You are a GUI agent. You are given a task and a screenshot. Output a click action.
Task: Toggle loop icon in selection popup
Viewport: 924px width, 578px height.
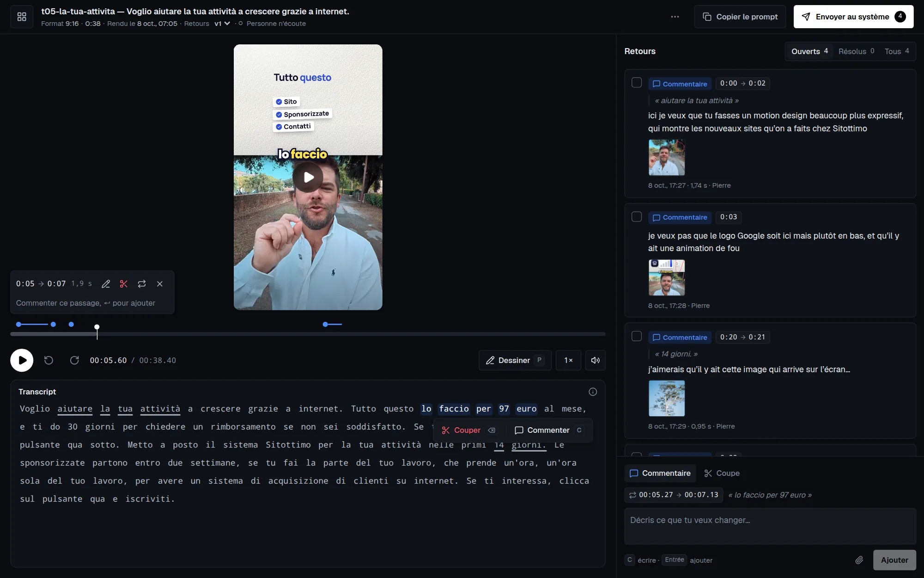click(142, 284)
